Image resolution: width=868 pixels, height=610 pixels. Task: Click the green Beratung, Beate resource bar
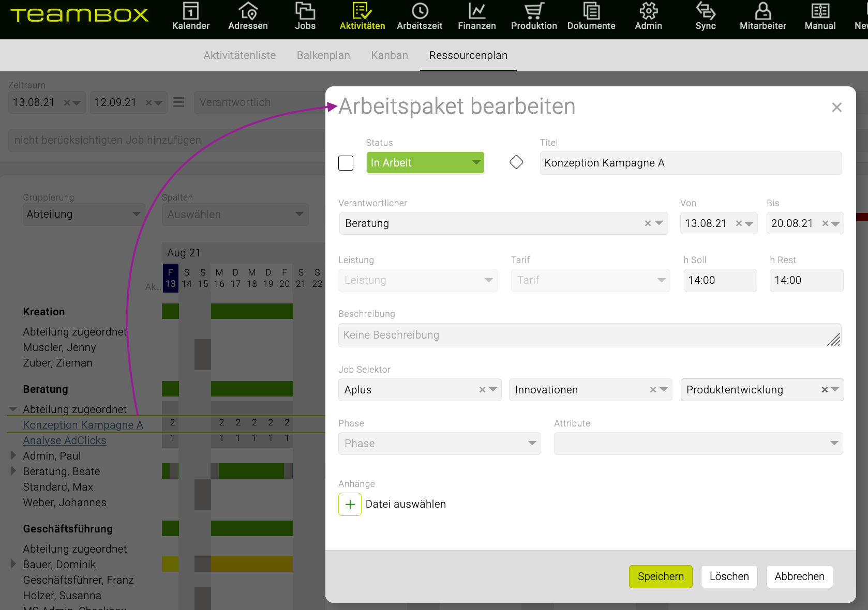[251, 471]
